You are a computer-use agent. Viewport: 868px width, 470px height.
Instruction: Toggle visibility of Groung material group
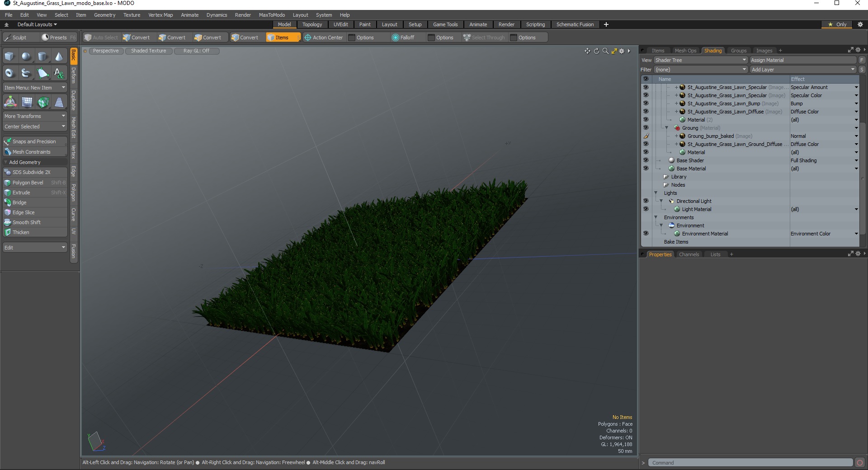(646, 128)
